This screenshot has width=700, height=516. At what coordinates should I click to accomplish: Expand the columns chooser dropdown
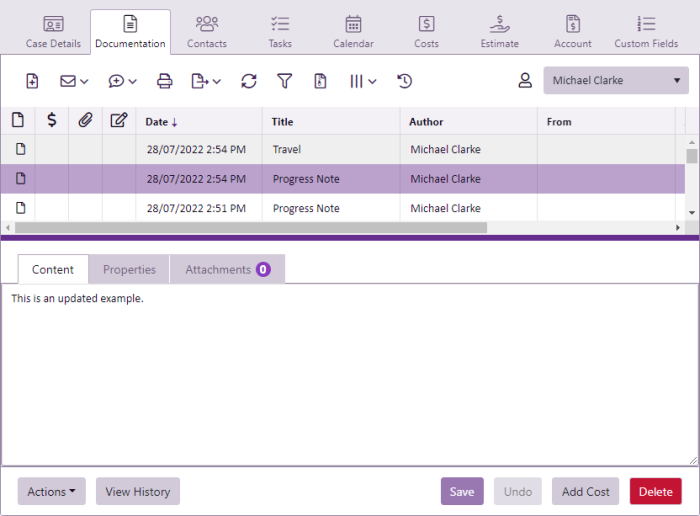point(362,81)
